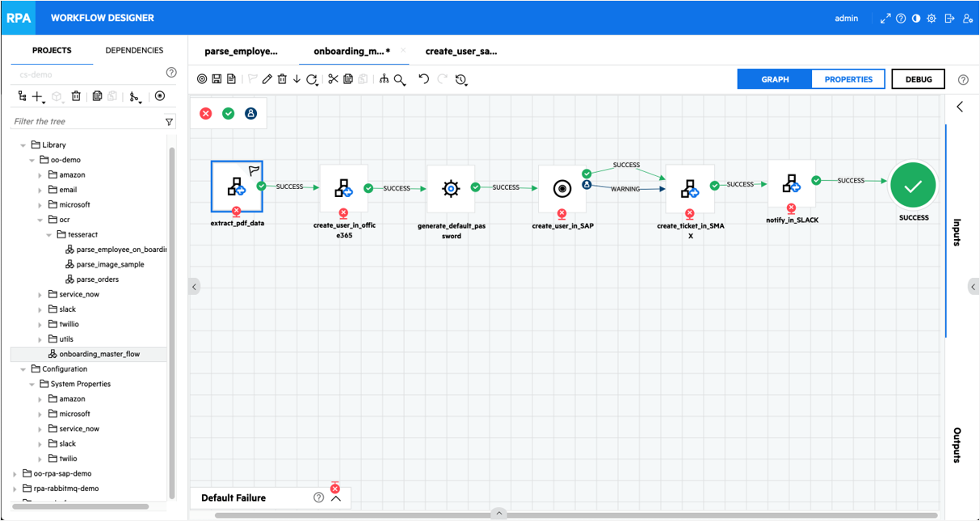Image resolution: width=980 pixels, height=521 pixels.
Task: Add the red failure response from canvas palette
Action: [x=205, y=114]
